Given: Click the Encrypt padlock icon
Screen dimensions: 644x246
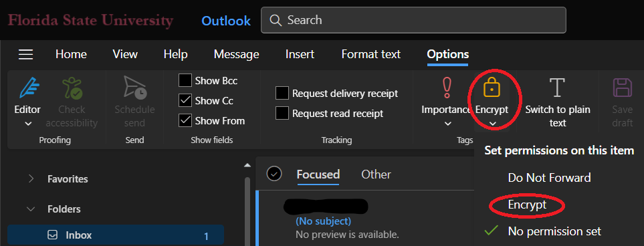Looking at the screenshot, I should click(x=492, y=88).
